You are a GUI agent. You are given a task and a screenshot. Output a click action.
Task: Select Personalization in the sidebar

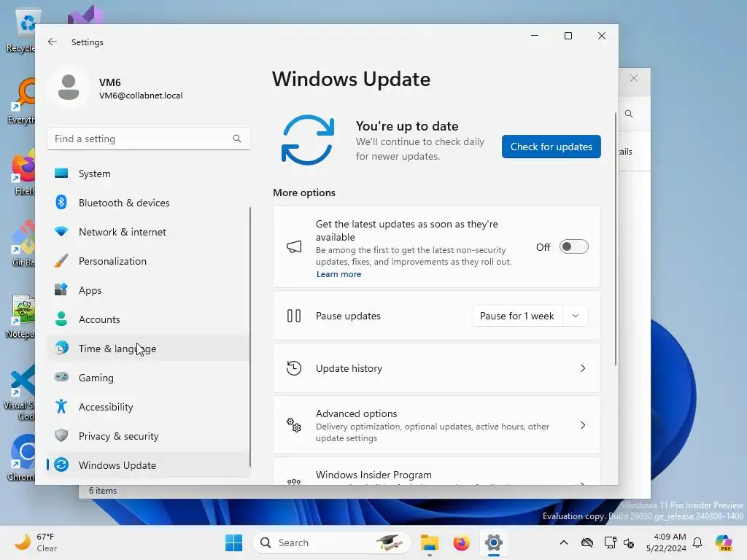pyautogui.click(x=149, y=261)
